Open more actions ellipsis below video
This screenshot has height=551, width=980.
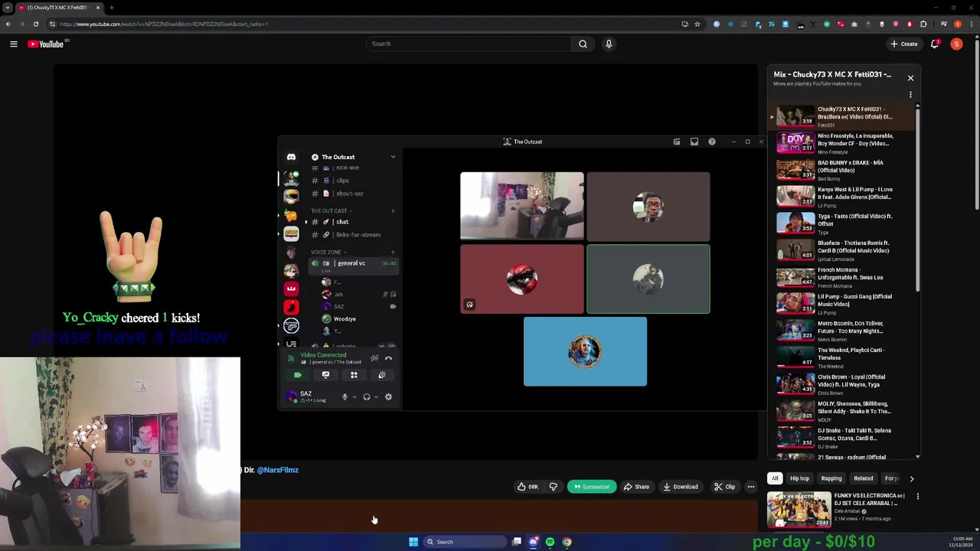pyautogui.click(x=751, y=487)
